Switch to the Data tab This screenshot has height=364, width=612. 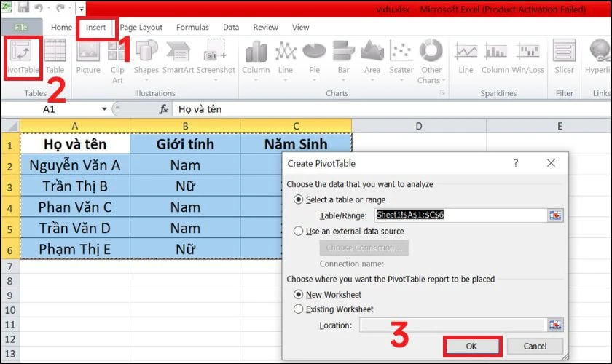(x=231, y=28)
